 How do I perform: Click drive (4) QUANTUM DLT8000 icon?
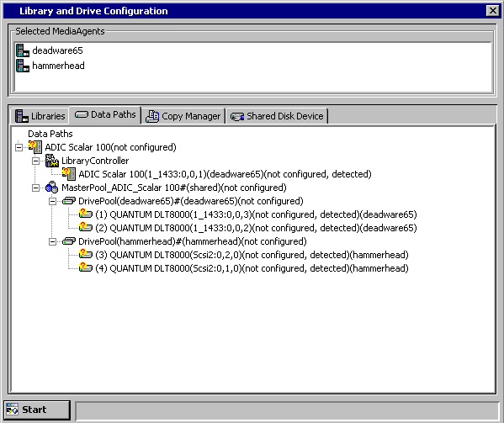[x=86, y=267]
